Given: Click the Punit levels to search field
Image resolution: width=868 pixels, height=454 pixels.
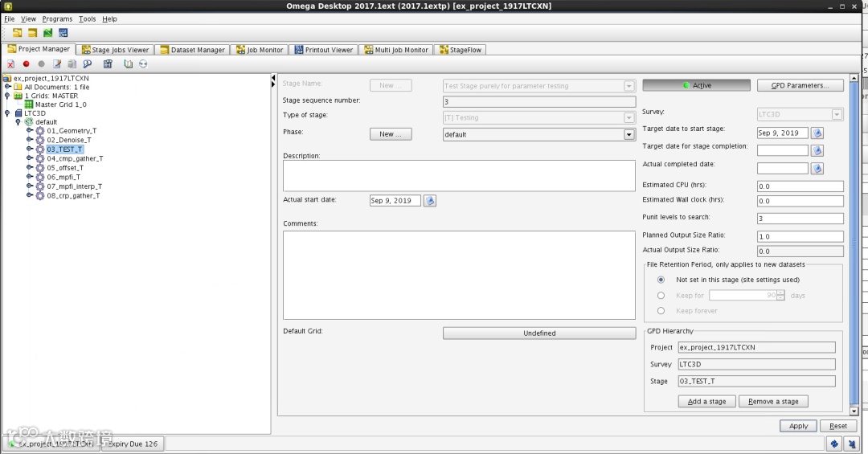Looking at the screenshot, I should [x=800, y=219].
